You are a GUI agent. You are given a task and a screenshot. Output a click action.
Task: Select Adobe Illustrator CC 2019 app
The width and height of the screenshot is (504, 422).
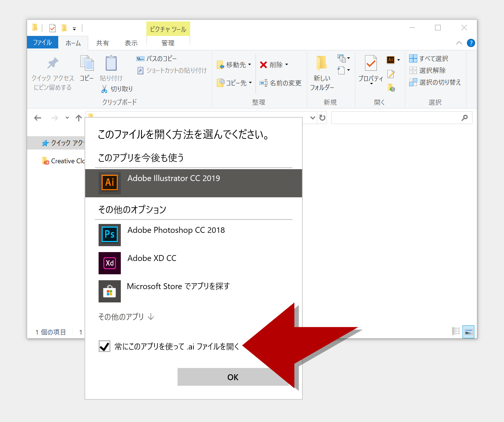coord(193,183)
